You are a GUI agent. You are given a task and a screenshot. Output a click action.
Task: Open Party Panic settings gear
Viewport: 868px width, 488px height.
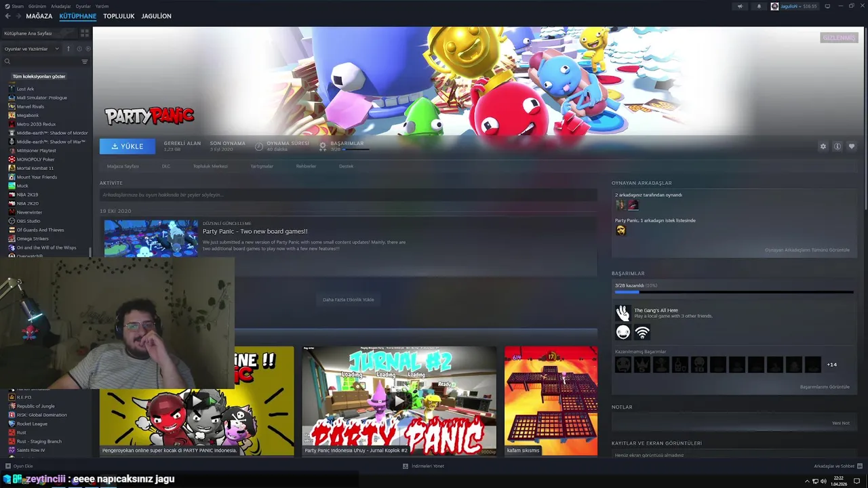click(x=823, y=146)
